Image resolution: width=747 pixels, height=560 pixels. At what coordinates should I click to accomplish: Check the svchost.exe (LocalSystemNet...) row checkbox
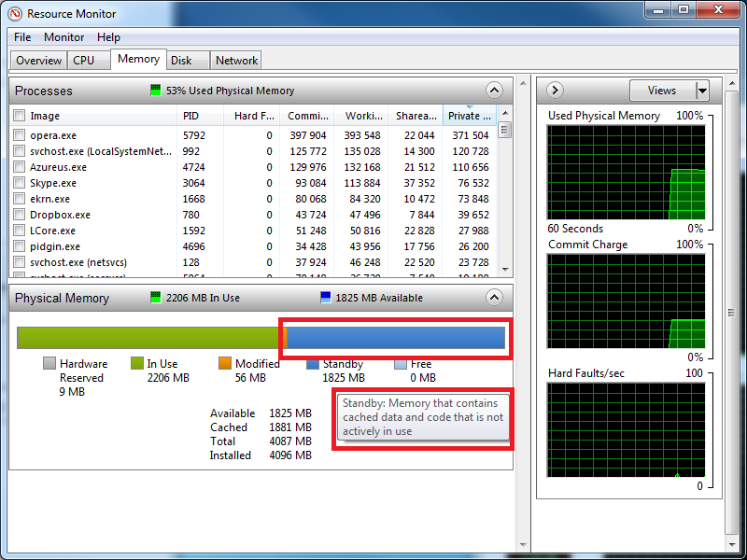19,151
